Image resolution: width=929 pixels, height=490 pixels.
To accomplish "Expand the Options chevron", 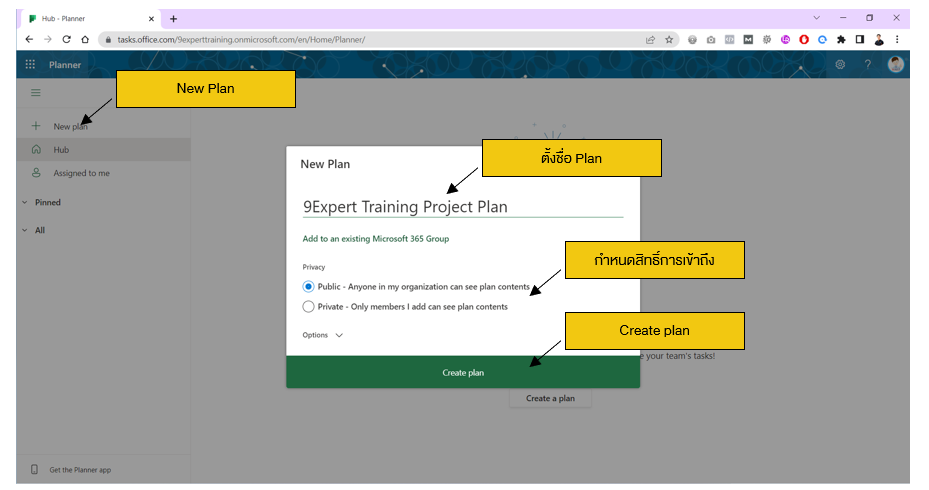I will coord(339,336).
